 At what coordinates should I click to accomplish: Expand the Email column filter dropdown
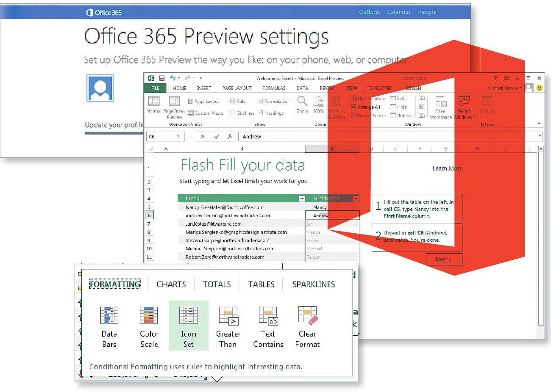click(x=302, y=199)
